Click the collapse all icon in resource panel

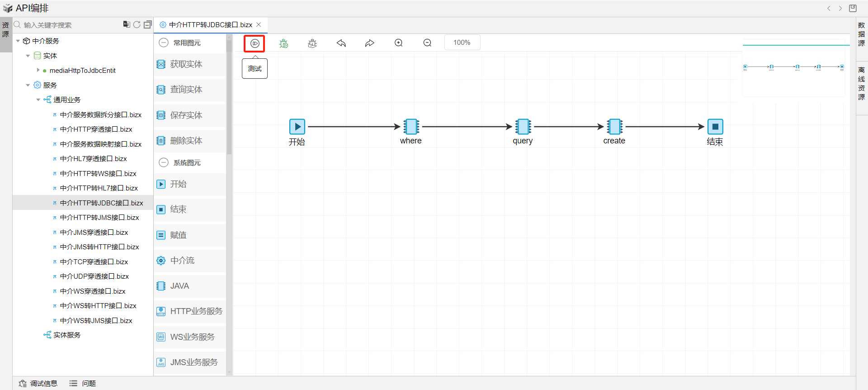click(147, 24)
